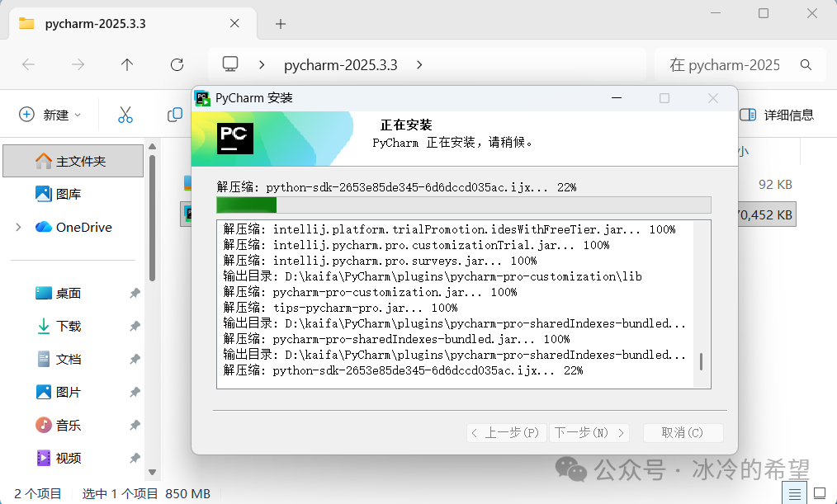The image size is (837, 504).
Task: Click the pin icon next to 图片
Action: click(135, 393)
